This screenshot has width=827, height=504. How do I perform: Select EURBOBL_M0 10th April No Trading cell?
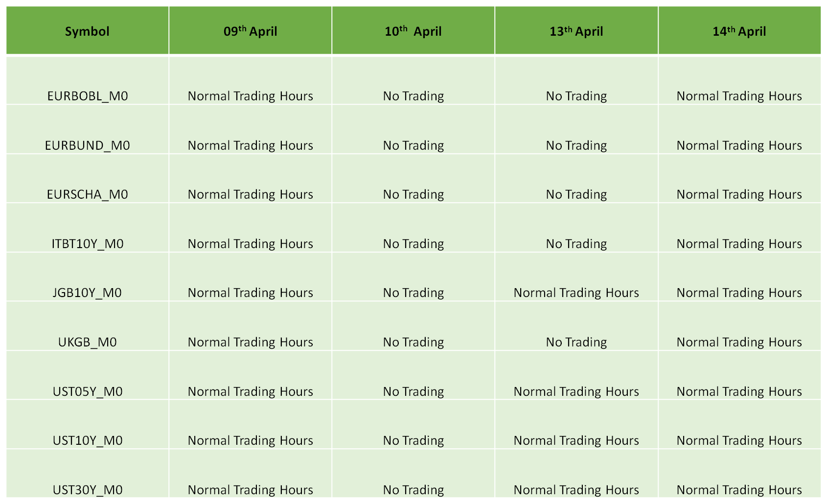413,80
